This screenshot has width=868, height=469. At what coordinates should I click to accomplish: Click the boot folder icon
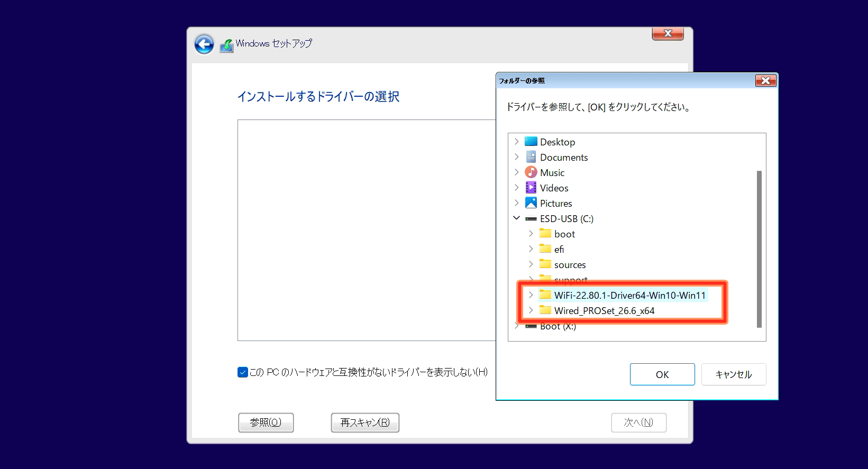point(545,234)
